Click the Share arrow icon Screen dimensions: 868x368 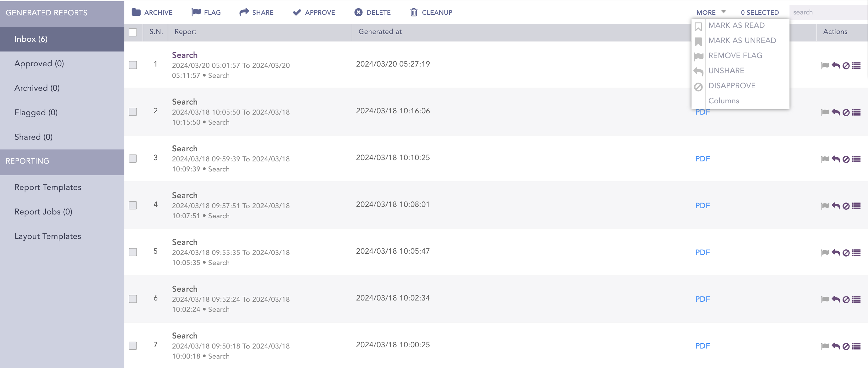tap(244, 13)
